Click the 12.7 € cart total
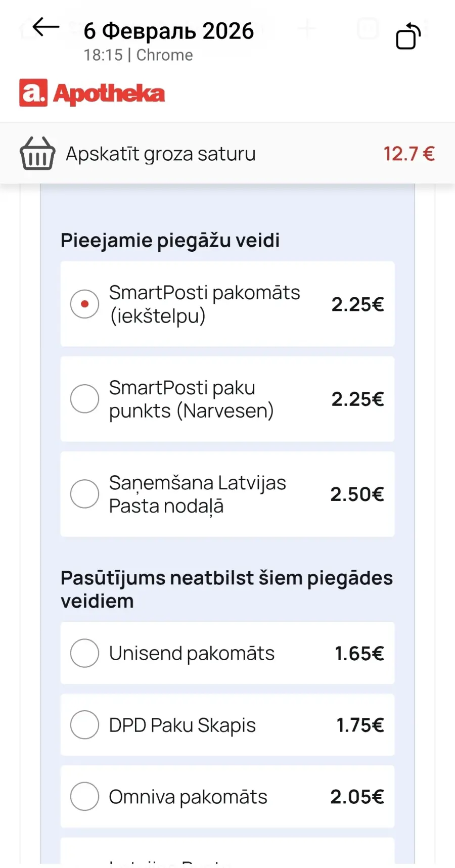 (408, 154)
